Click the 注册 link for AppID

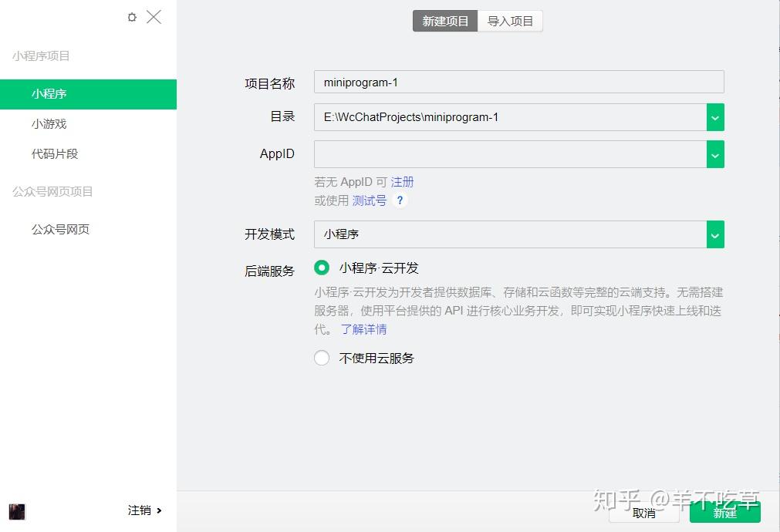(402, 182)
